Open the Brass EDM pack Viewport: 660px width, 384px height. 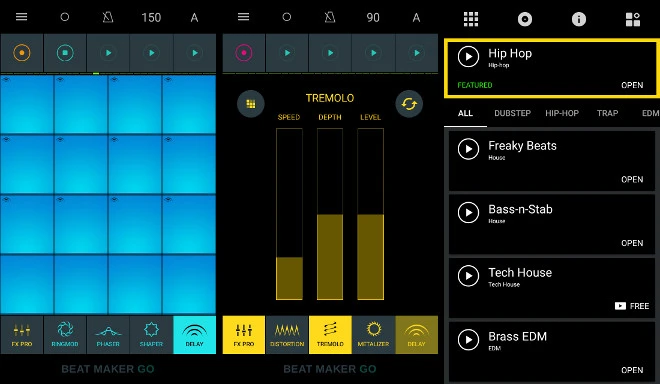coord(632,370)
